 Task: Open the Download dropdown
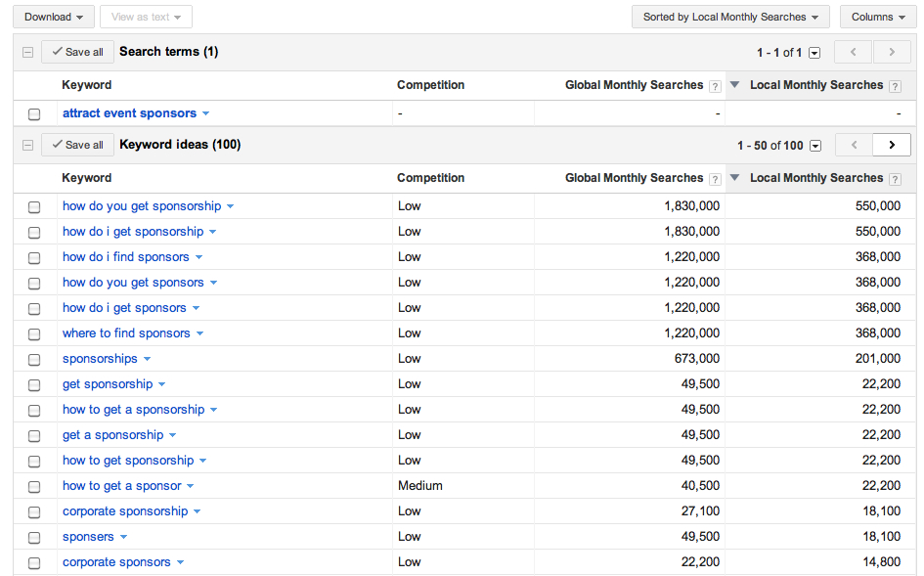click(x=54, y=17)
